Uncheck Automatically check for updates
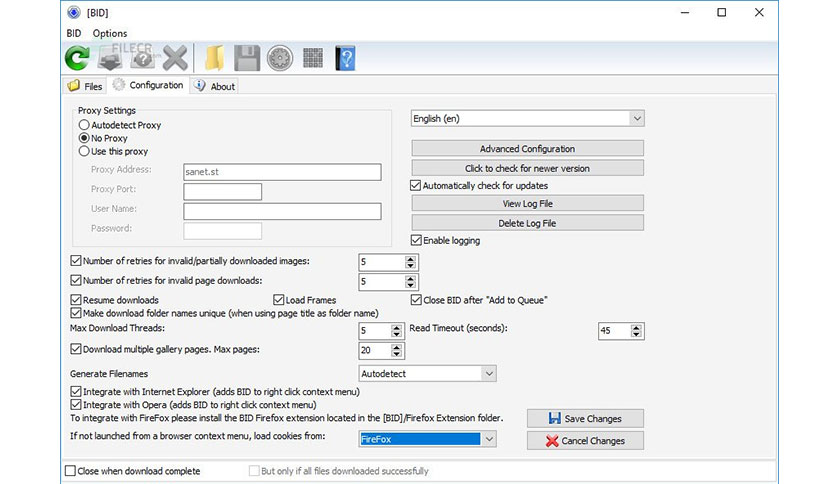The image size is (836, 484). pos(416,185)
